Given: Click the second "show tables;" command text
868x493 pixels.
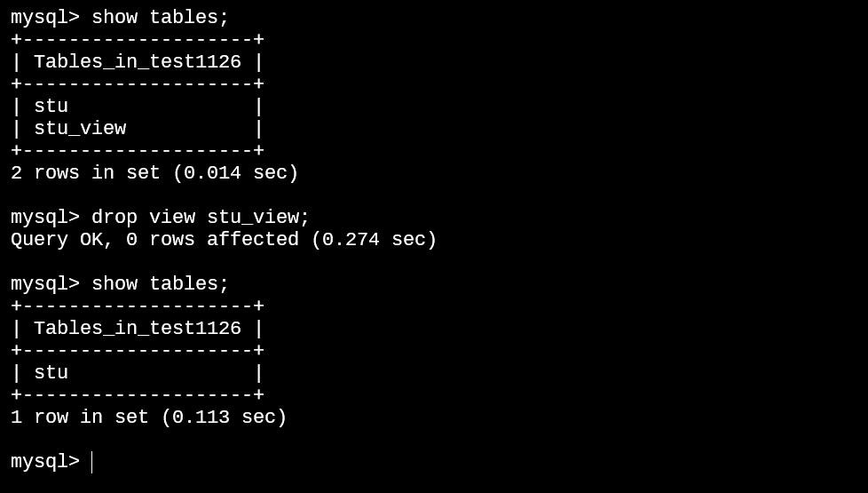Looking at the screenshot, I should [x=160, y=284].
